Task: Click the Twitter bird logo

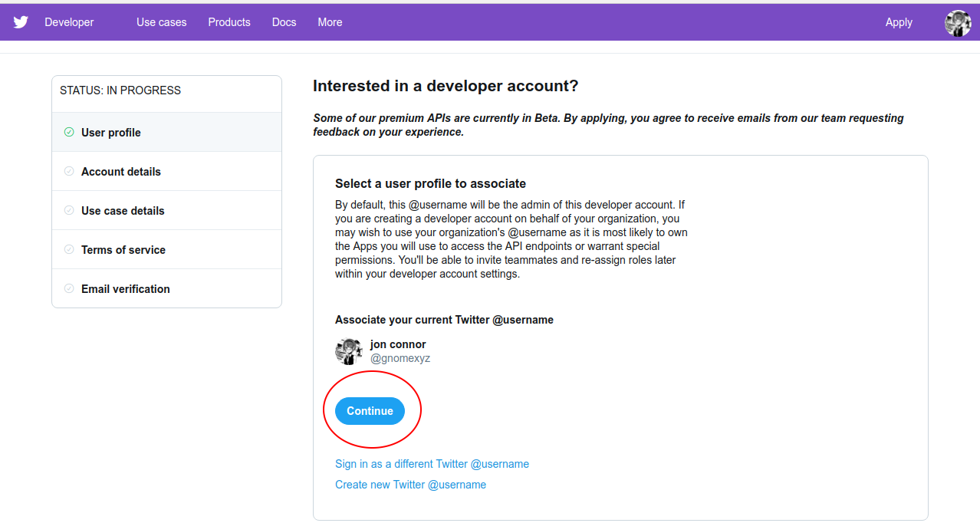Action: pyautogui.click(x=21, y=21)
